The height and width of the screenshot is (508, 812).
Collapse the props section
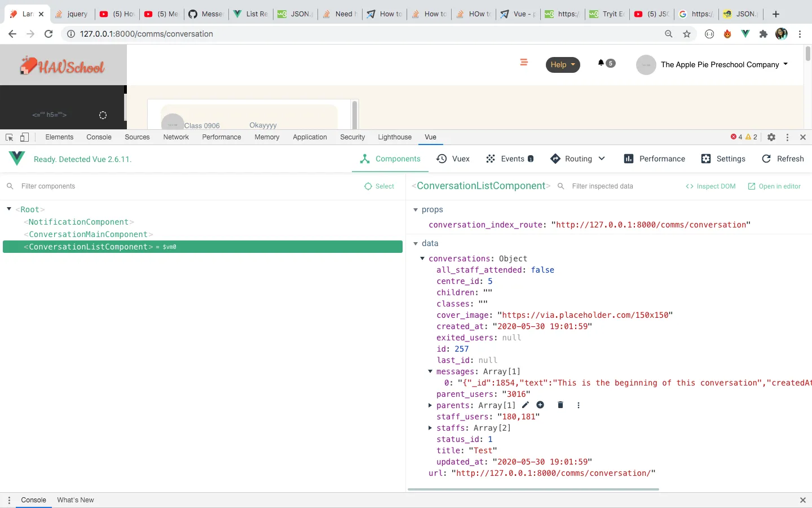pos(416,209)
